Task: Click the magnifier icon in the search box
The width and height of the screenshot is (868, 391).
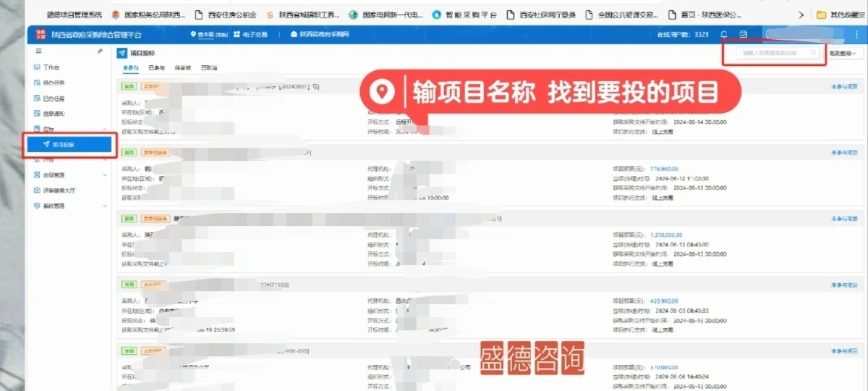Action: click(814, 53)
